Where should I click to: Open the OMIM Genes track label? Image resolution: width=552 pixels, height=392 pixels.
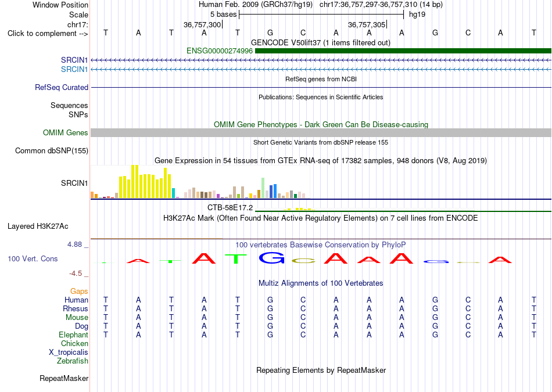pos(66,132)
